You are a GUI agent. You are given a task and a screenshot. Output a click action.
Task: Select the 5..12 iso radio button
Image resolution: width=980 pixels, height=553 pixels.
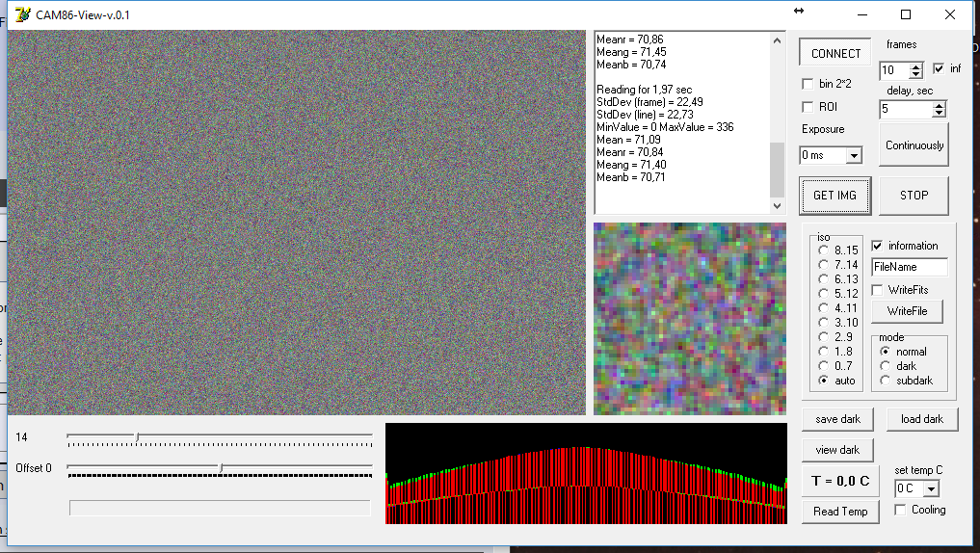point(823,293)
